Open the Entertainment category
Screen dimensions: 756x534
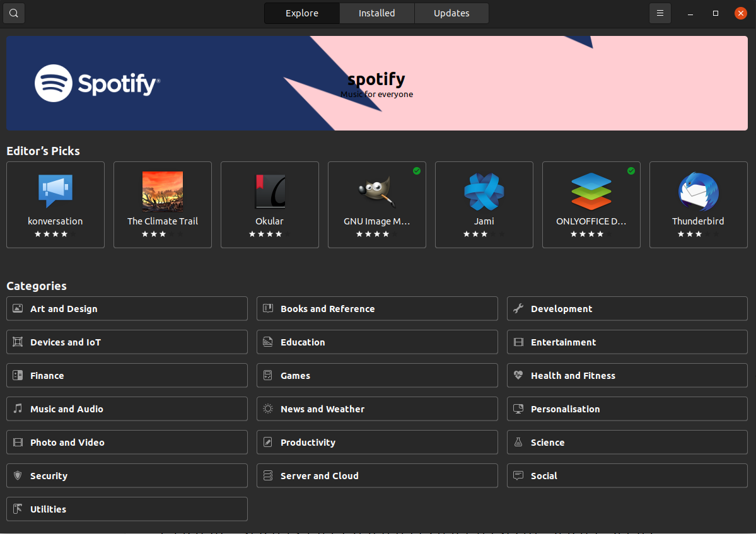[x=627, y=342]
